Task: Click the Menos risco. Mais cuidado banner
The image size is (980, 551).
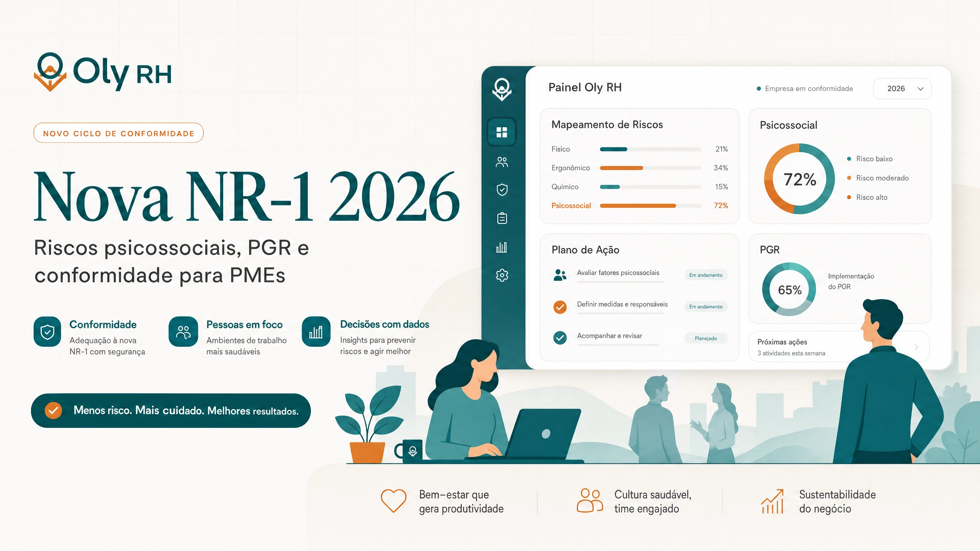Action: [x=171, y=411]
